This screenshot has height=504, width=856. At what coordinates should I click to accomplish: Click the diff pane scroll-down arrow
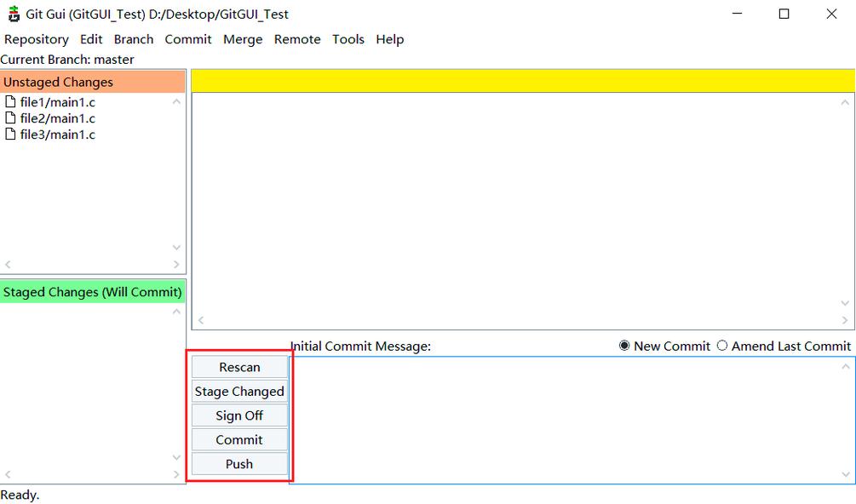845,303
